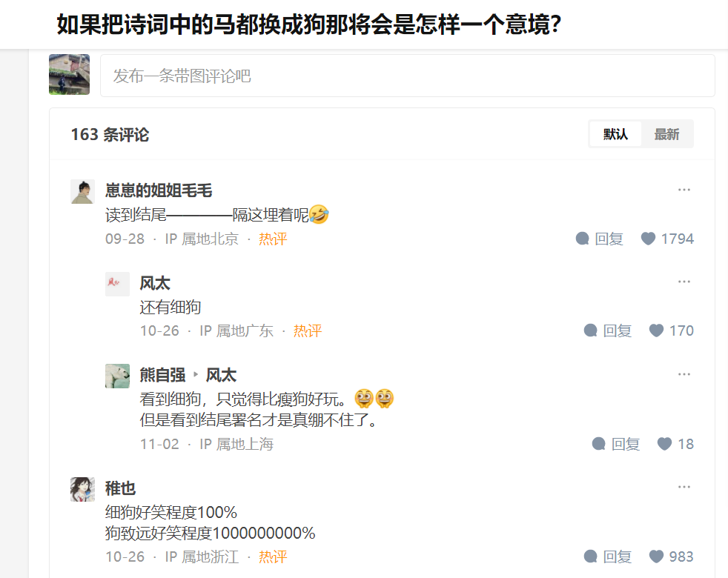Open 崽崽的姐姐毛毛's profile via username
Viewport: 728px width, 578px height.
(159, 190)
